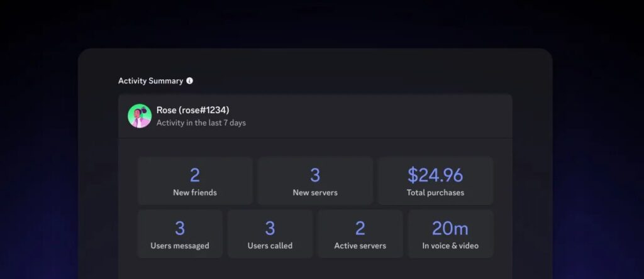The width and height of the screenshot is (644, 279).
Task: Open Rose's profile avatar
Action: [x=140, y=116]
